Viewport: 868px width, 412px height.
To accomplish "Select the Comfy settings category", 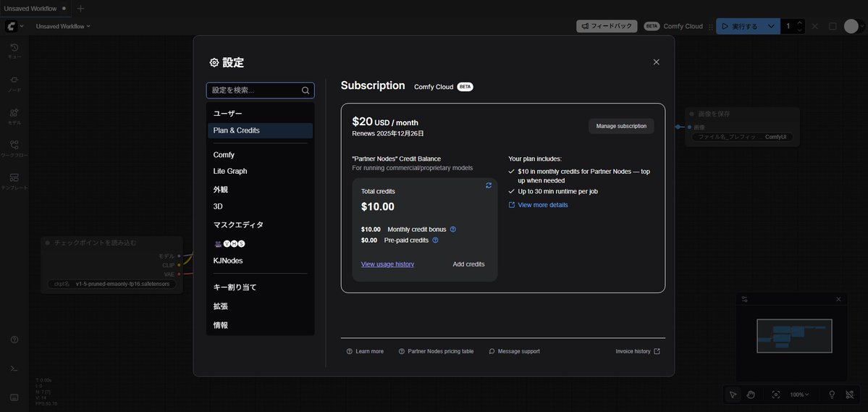I will (260, 154).
